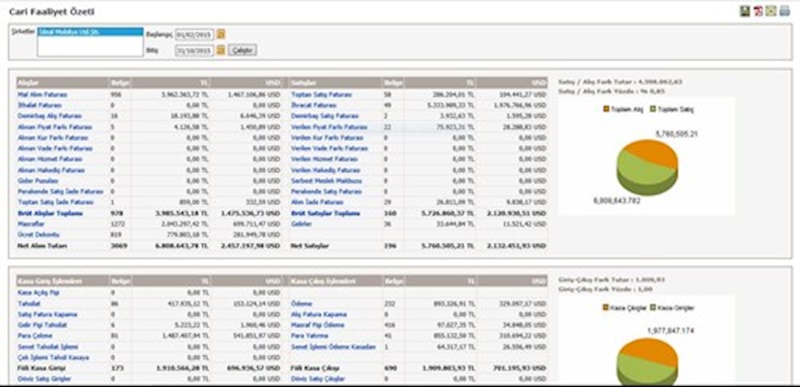Click the Kasa Çıkış İşlemleri column header

pyautogui.click(x=336, y=281)
